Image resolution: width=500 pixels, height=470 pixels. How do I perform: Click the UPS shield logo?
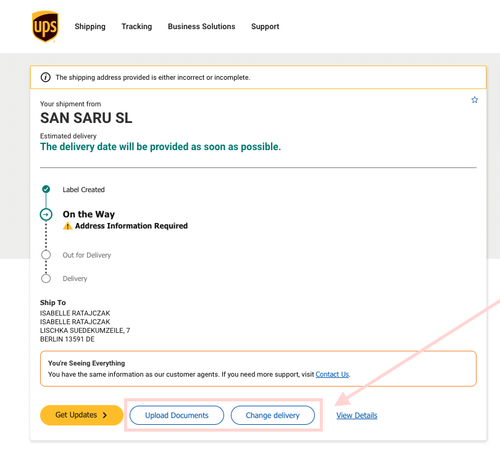click(x=45, y=27)
